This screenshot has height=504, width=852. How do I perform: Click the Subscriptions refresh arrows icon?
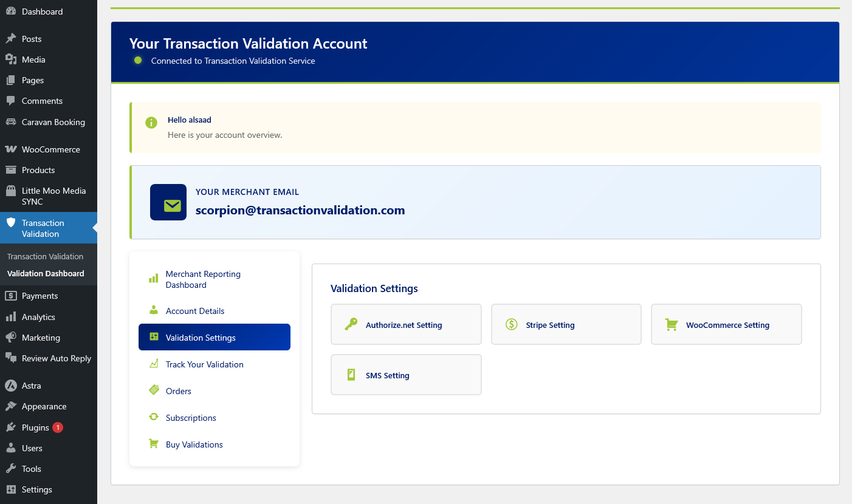tap(154, 417)
